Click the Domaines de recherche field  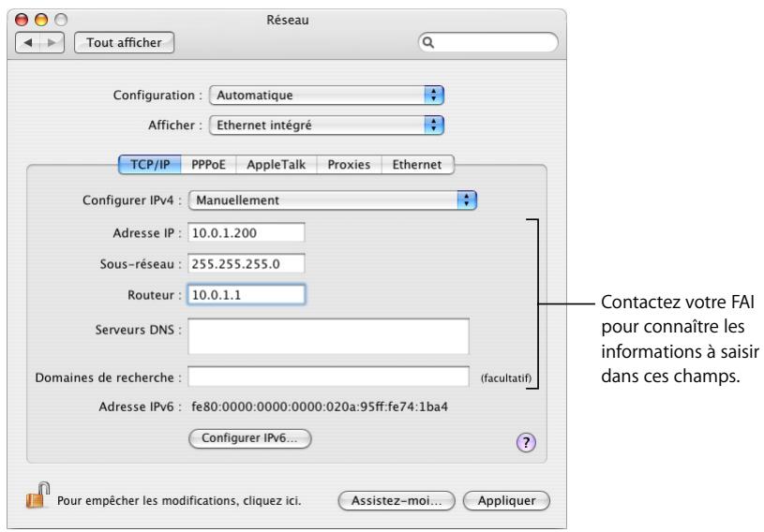pos(328,377)
